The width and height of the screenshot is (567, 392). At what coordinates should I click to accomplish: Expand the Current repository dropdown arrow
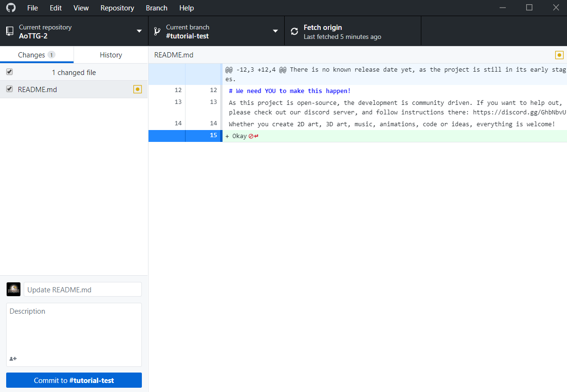click(139, 31)
